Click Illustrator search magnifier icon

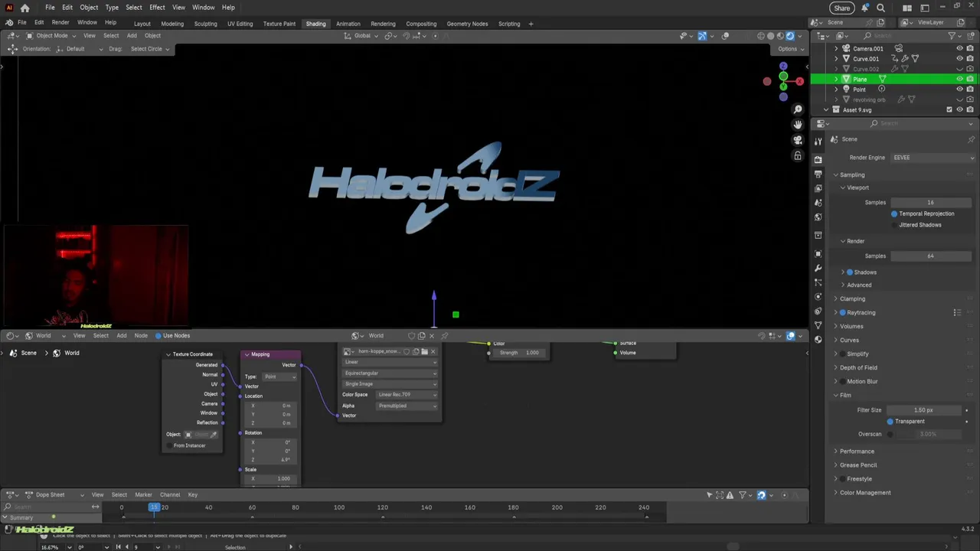(880, 8)
